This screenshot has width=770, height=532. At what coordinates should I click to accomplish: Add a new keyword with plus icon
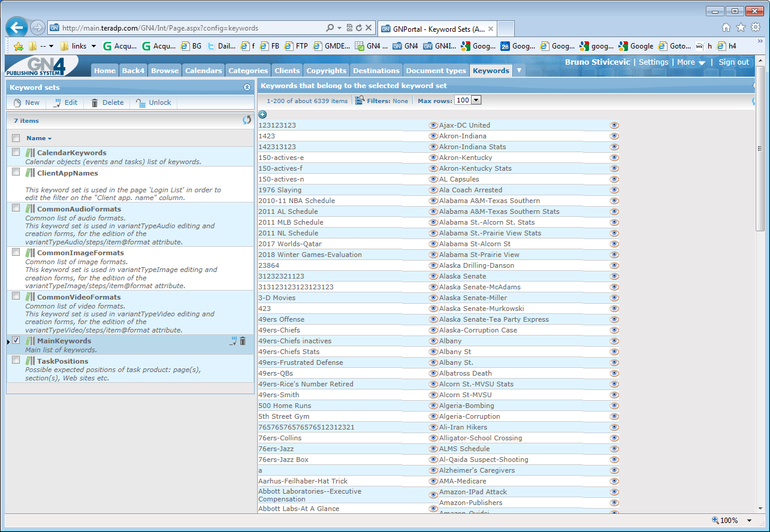tap(262, 114)
